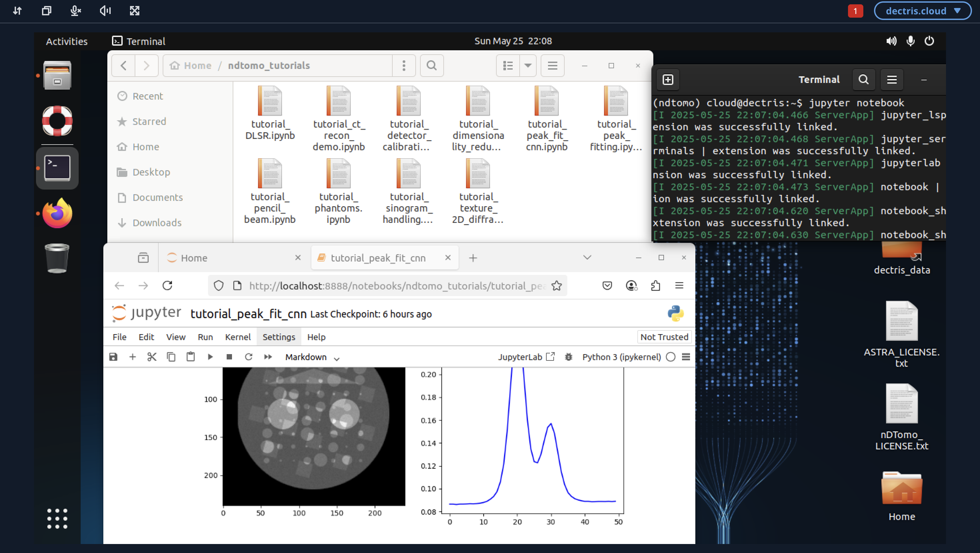Show Applications grid in the dock

click(57, 518)
